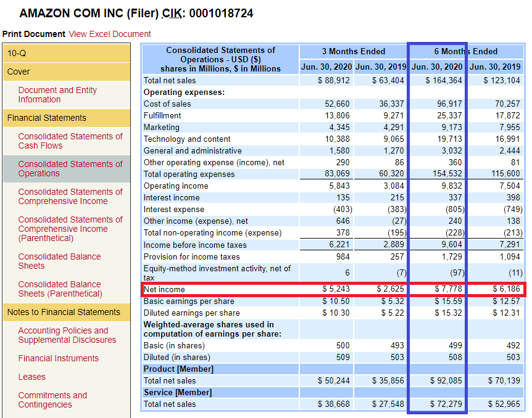This screenshot has height=418, width=532.
Task: Open the View Excel Document link
Action: [x=110, y=34]
